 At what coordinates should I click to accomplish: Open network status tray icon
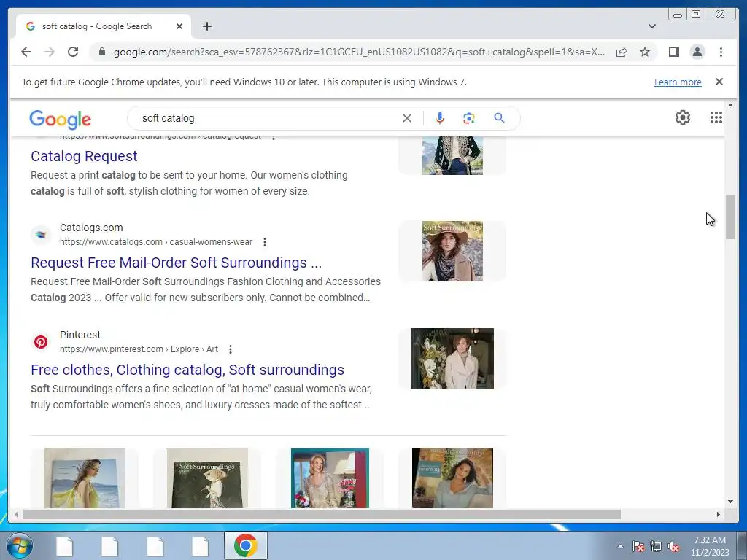coord(656,546)
